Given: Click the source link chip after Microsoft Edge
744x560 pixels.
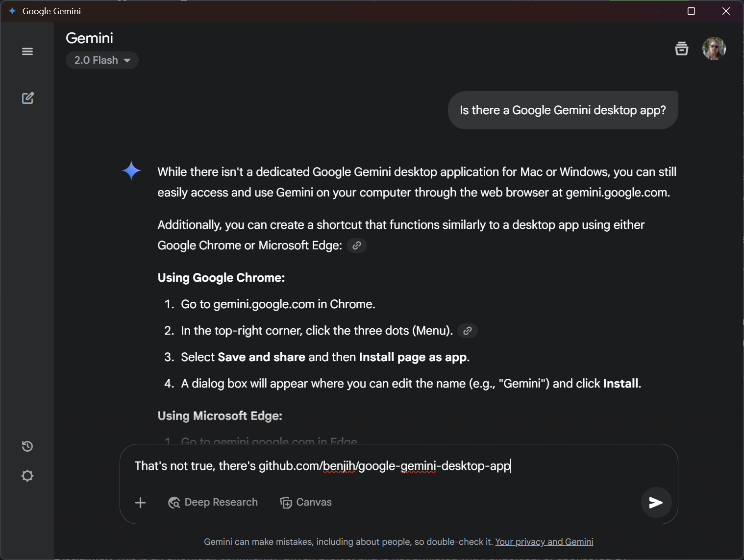Looking at the screenshot, I should click(x=357, y=245).
